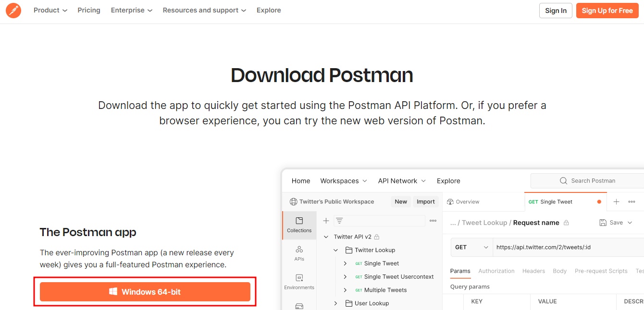This screenshot has width=644, height=310.
Task: Expand the User Lookup folder
Action: tap(336, 303)
